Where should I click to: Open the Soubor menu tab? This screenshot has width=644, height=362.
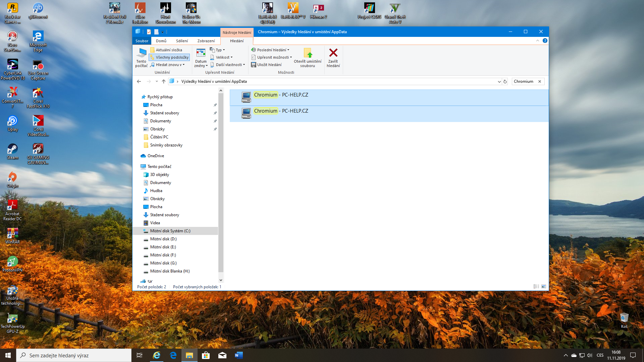[142, 41]
